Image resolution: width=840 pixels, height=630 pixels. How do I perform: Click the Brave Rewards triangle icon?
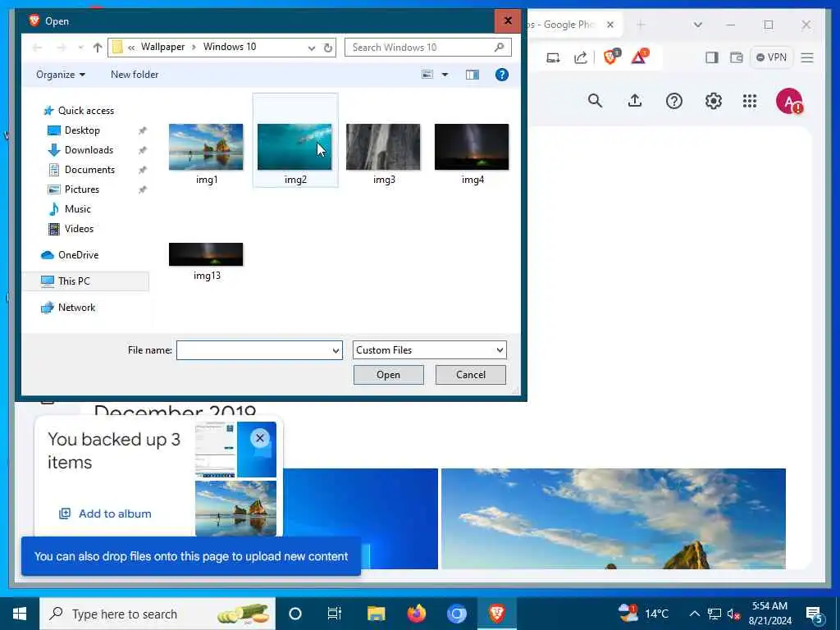639,57
